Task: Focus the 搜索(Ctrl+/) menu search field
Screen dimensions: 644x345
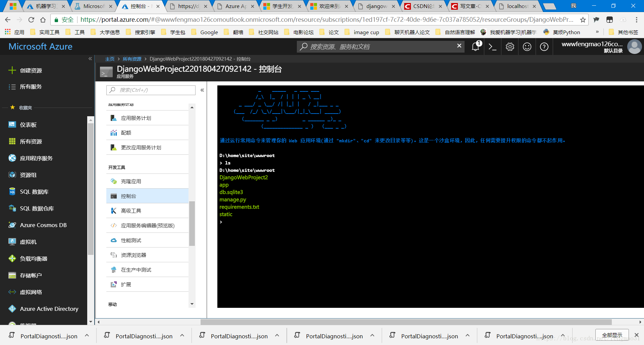Action: pyautogui.click(x=151, y=90)
